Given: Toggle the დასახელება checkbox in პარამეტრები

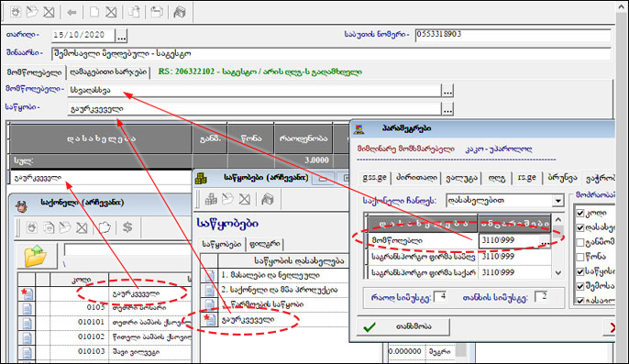Looking at the screenshot, I should [580, 227].
